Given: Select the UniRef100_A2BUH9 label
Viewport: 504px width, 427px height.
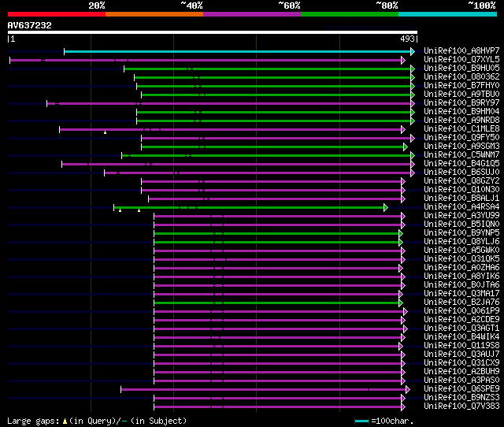Looking at the screenshot, I should click(461, 372).
